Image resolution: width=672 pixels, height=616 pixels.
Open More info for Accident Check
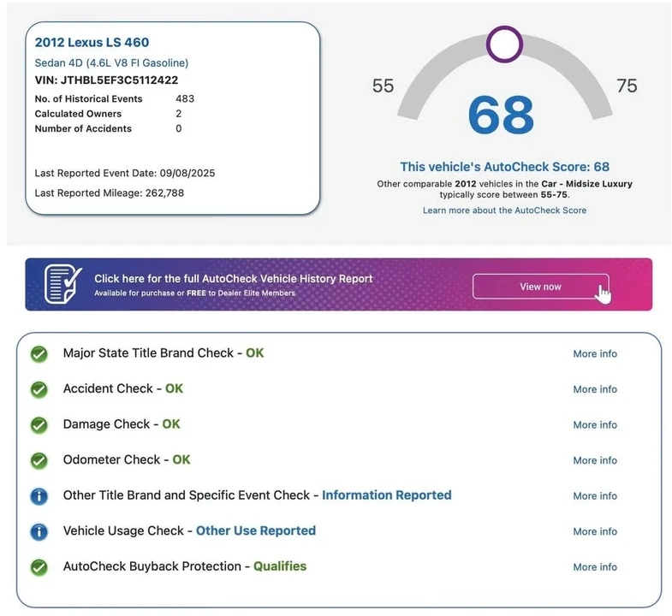[x=595, y=389]
